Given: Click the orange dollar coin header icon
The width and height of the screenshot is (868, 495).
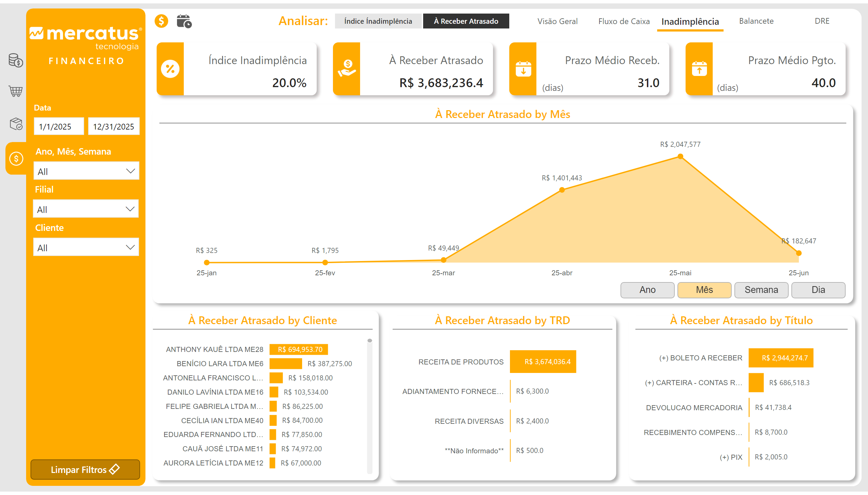Looking at the screenshot, I should [x=161, y=21].
